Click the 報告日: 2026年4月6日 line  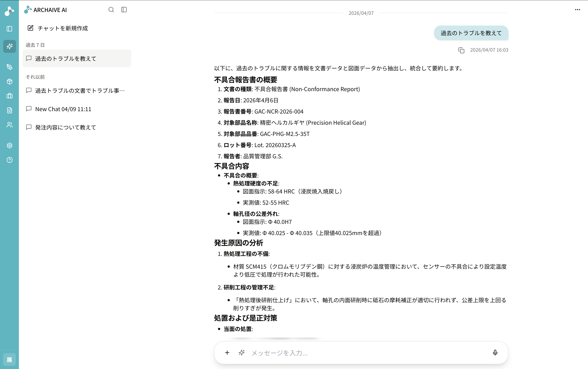point(251,100)
